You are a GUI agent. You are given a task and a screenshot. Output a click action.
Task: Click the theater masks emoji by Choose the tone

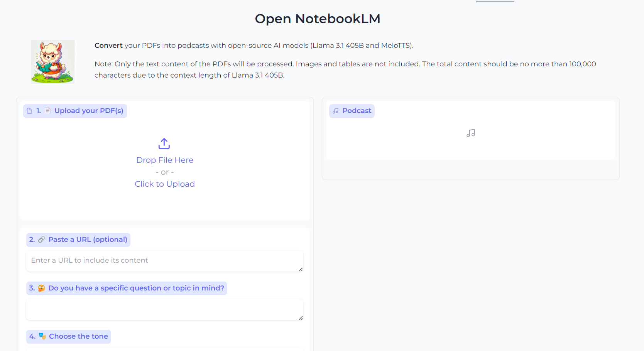[x=42, y=336]
